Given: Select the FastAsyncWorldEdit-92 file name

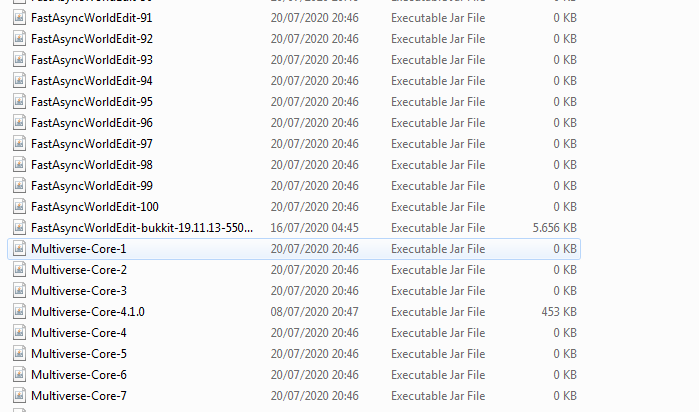Looking at the screenshot, I should coord(92,39).
